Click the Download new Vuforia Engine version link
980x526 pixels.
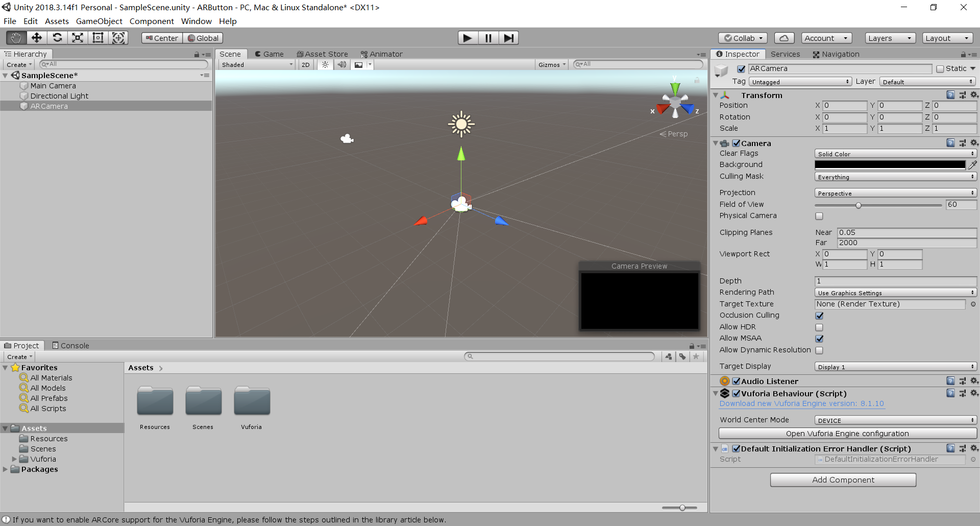pos(801,403)
